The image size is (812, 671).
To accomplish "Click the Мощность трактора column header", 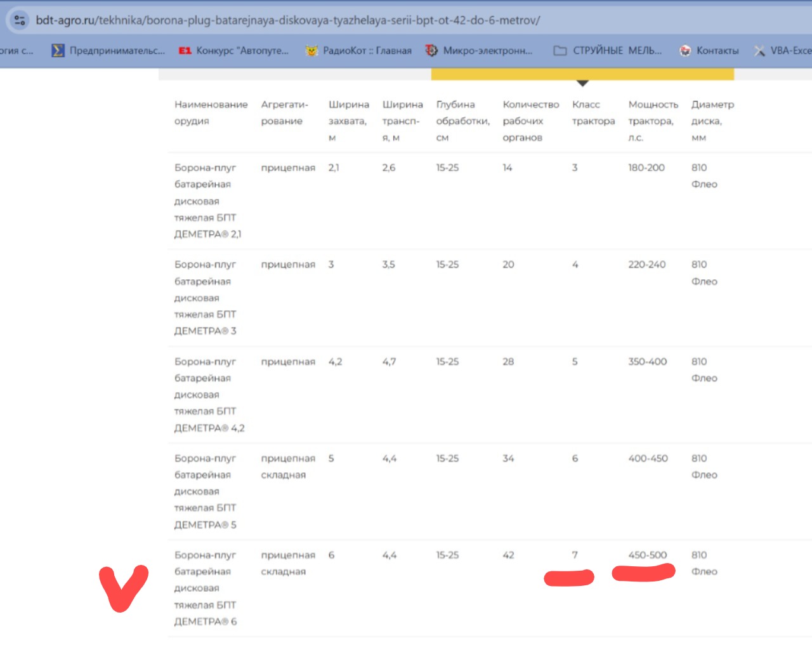I will pos(653,121).
